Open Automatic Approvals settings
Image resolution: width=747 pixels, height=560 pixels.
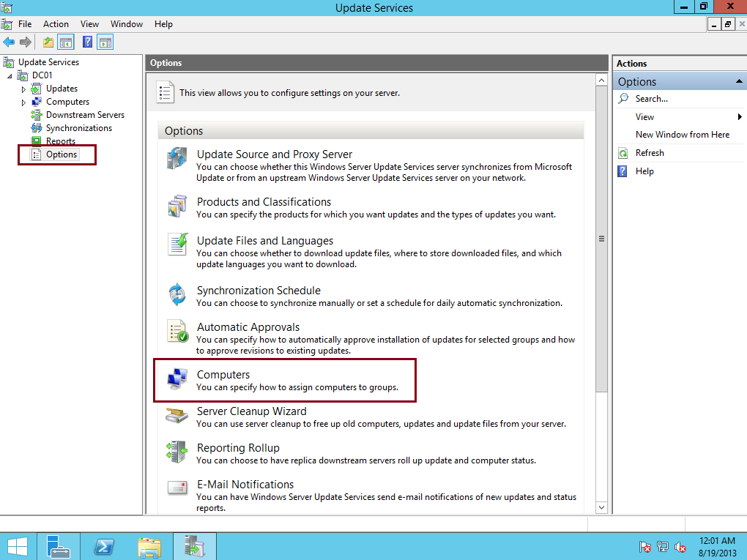176,332
